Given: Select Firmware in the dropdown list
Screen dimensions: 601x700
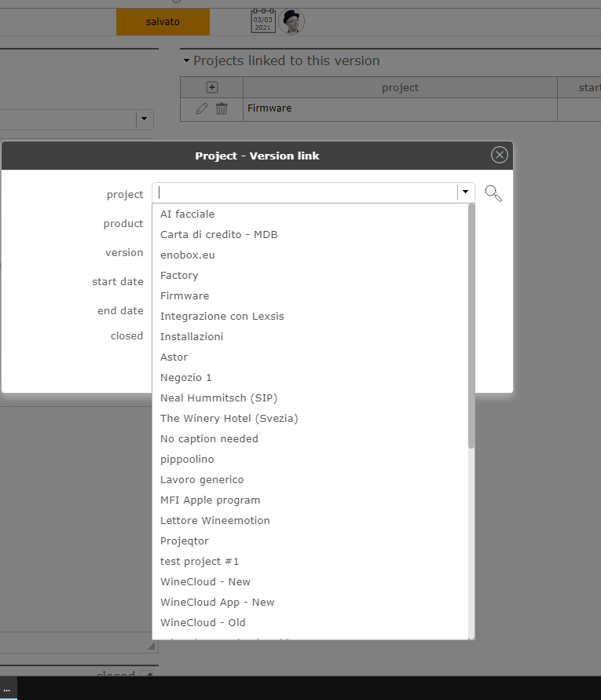Looking at the screenshot, I should click(x=310, y=296).
